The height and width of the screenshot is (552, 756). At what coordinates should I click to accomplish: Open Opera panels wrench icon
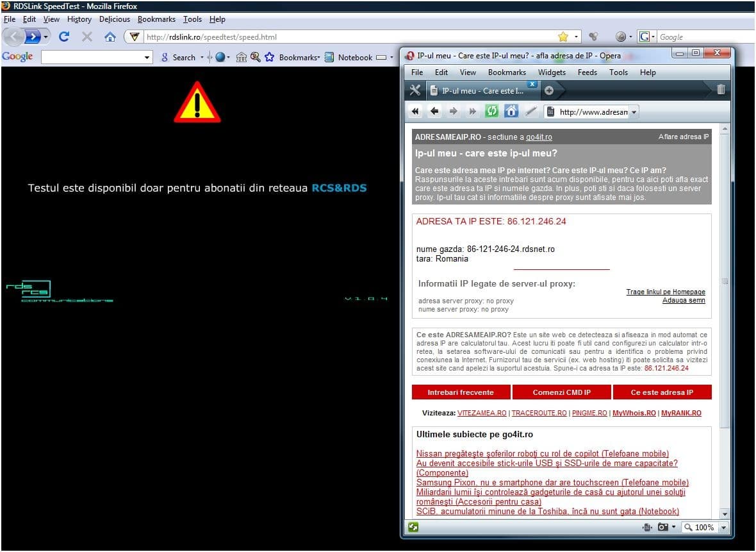[x=415, y=90]
